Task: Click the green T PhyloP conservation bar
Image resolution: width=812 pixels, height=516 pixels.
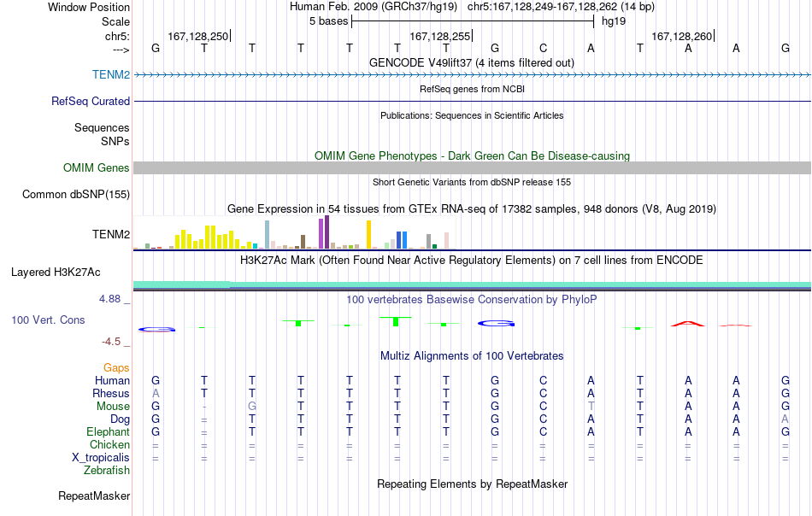Action: click(x=396, y=321)
